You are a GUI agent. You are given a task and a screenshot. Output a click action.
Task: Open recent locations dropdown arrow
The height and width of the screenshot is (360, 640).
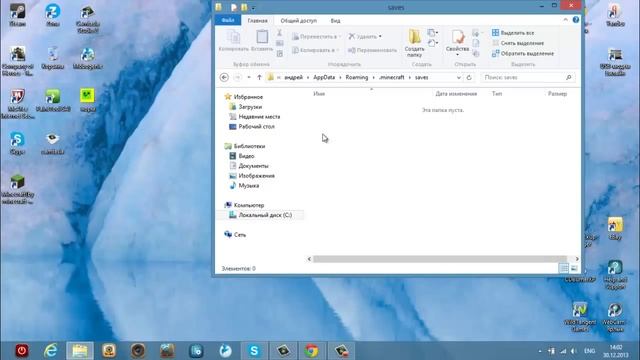pyautogui.click(x=249, y=78)
